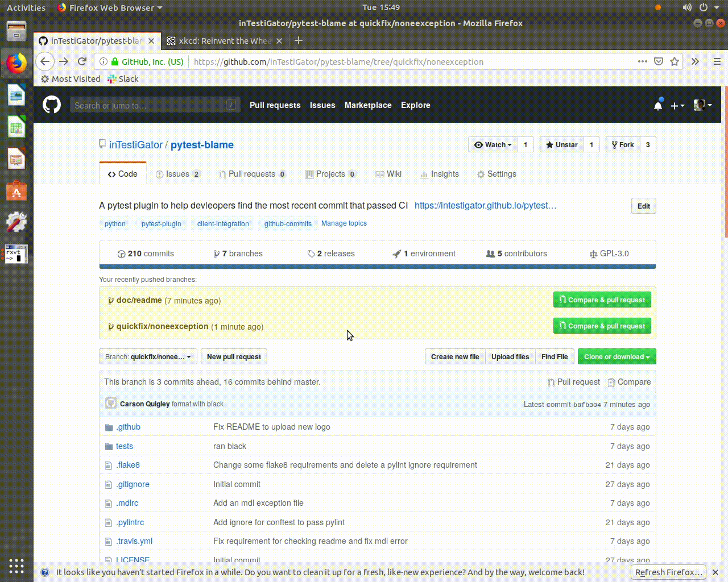Open the page actions three-dots menu
Viewport: 728px width, 582px height.
point(643,61)
